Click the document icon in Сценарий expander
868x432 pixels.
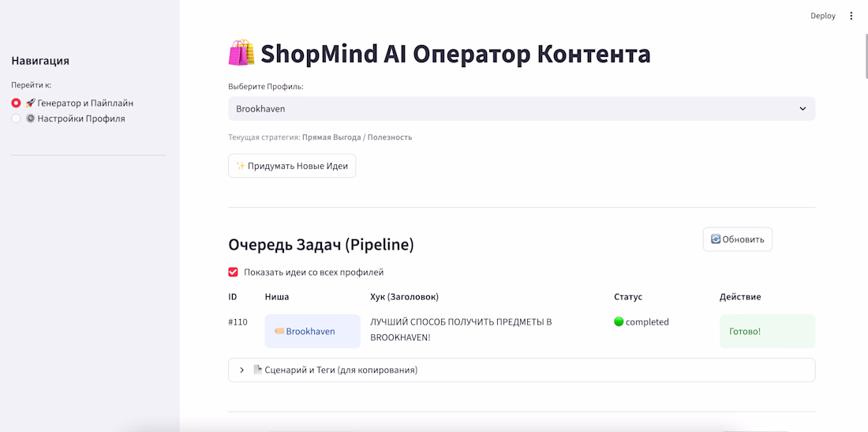pyautogui.click(x=257, y=370)
